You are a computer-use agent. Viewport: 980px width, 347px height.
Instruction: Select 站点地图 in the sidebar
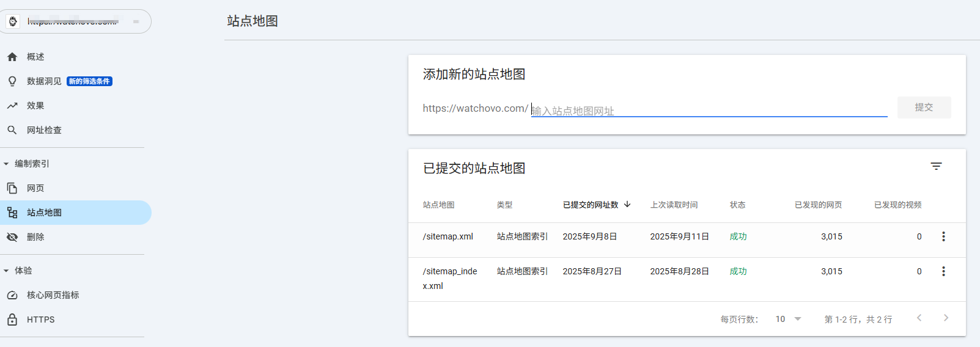[x=44, y=213]
